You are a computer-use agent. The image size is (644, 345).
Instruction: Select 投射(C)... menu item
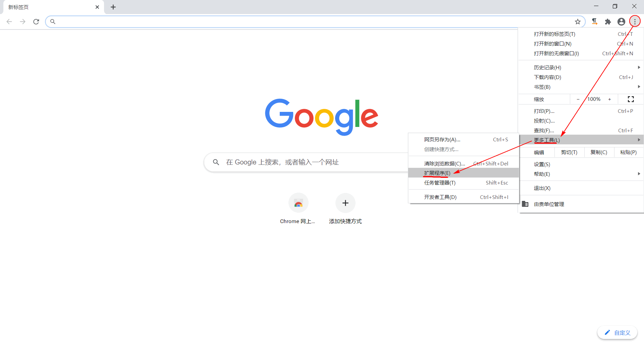581,121
